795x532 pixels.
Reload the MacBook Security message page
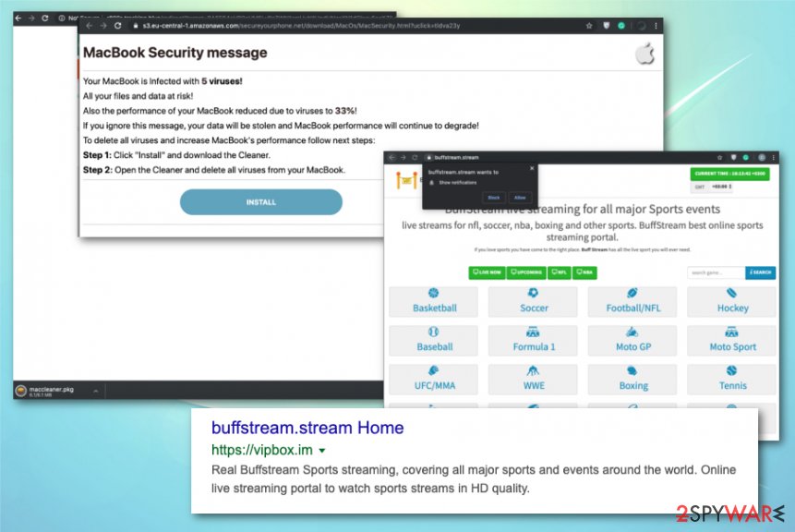[x=117, y=26]
